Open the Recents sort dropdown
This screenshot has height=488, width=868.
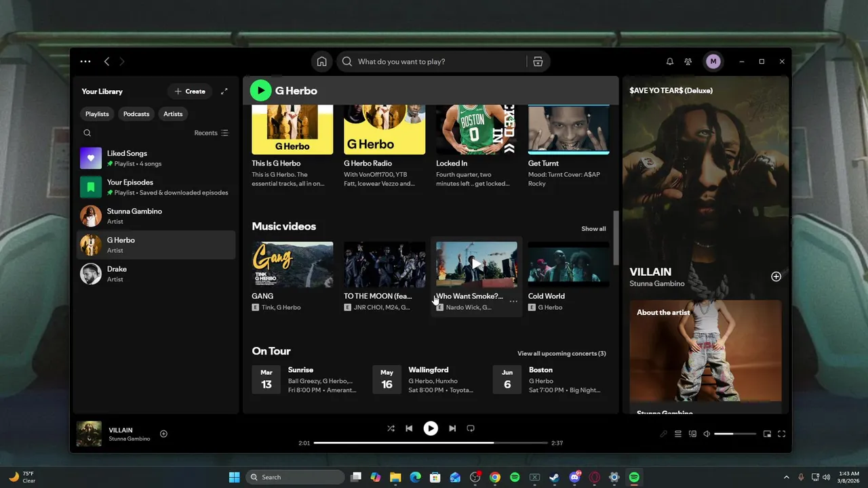tap(212, 133)
